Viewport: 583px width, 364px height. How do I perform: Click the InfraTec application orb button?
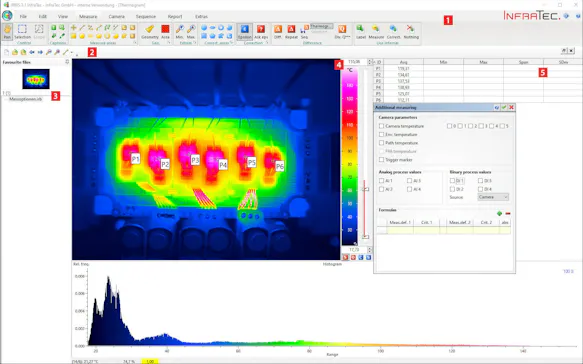pos(7,16)
